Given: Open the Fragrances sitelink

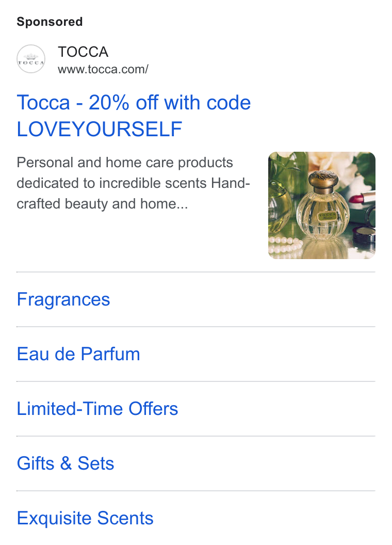Looking at the screenshot, I should (x=63, y=299).
